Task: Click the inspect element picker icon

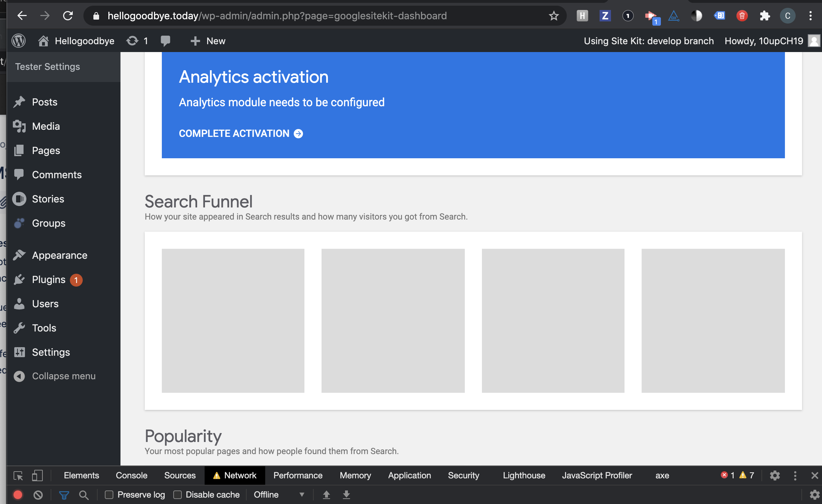Action: click(18, 475)
